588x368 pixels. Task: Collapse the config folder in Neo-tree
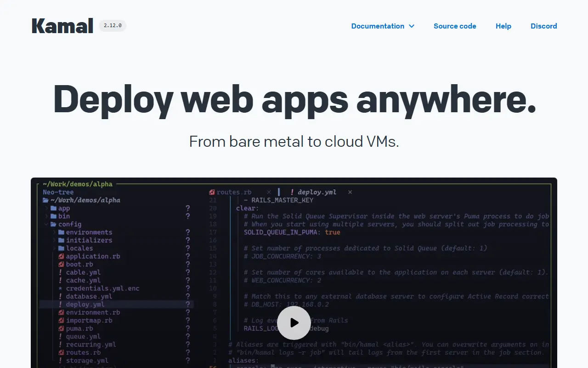tap(63, 224)
